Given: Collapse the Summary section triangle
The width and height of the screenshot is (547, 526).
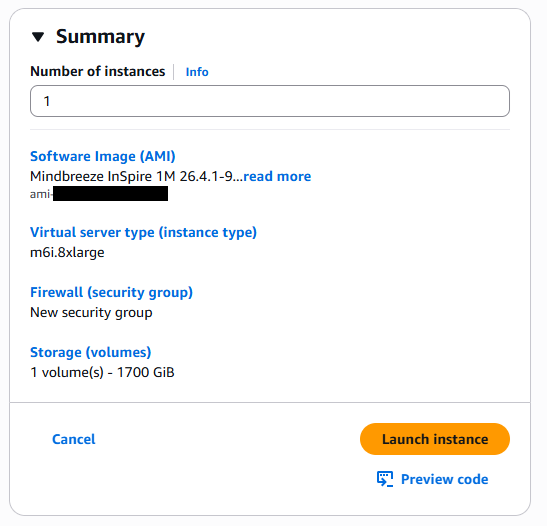Looking at the screenshot, I should pos(38,37).
